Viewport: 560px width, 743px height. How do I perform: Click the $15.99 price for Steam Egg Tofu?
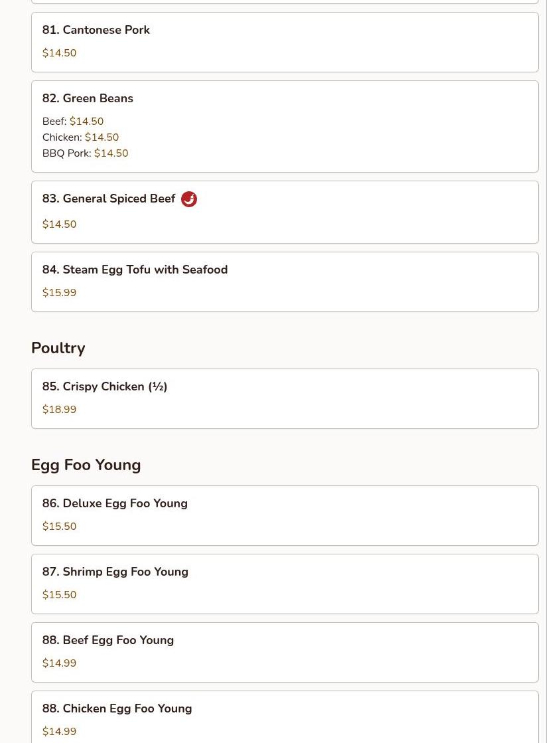point(59,293)
